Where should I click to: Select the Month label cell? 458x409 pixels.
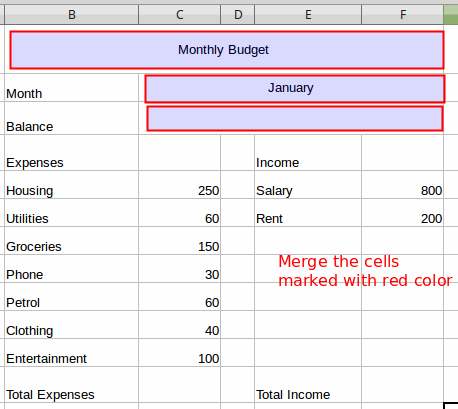pyautogui.click(x=72, y=88)
